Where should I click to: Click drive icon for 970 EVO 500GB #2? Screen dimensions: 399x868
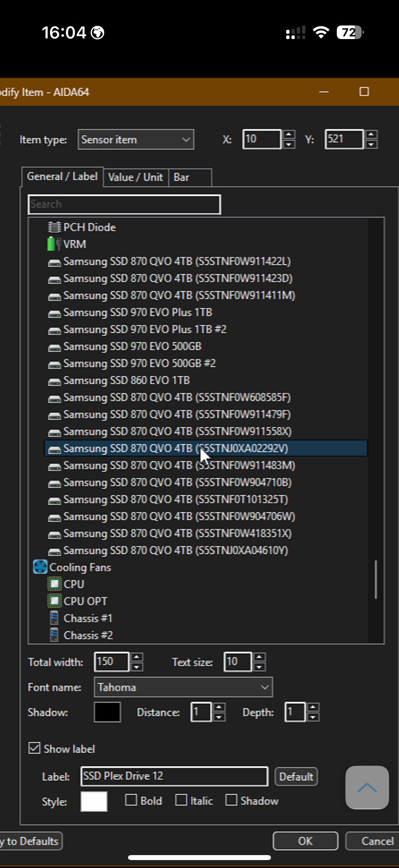click(x=54, y=364)
